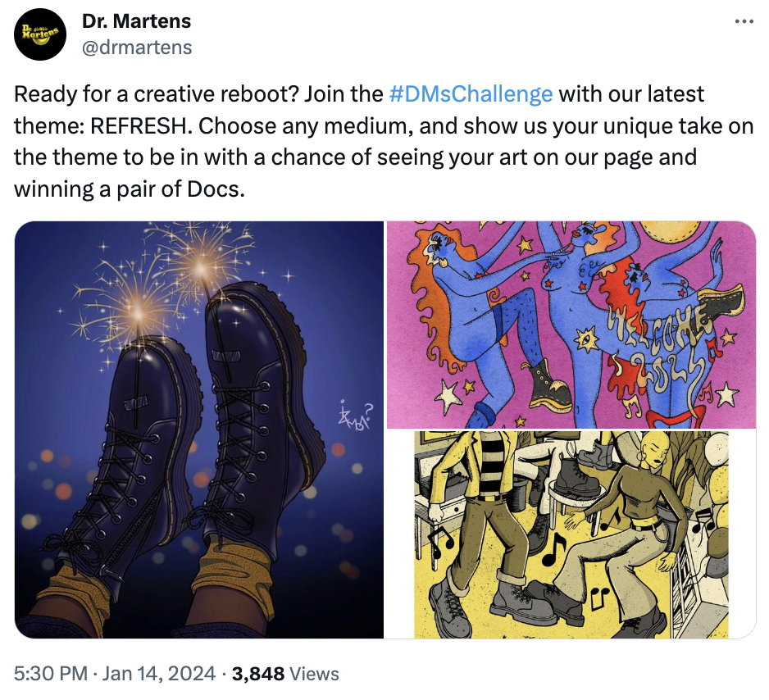Click the Dr. Martens display name
The height and width of the screenshot is (700, 769).
pyautogui.click(x=136, y=21)
